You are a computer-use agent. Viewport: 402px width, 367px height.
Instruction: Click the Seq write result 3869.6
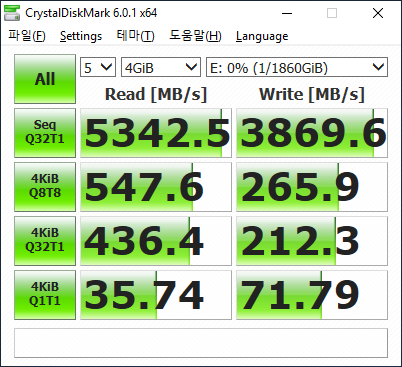(312, 133)
